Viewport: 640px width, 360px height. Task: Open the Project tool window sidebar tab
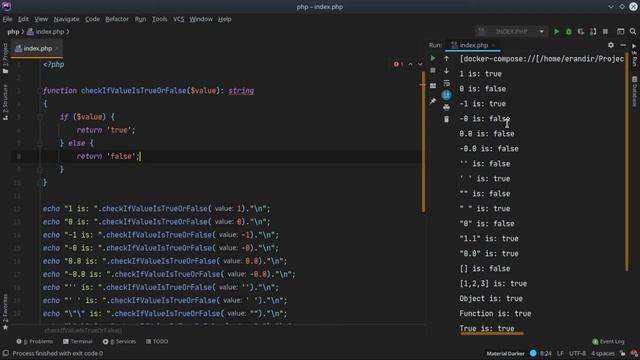(x=5, y=58)
